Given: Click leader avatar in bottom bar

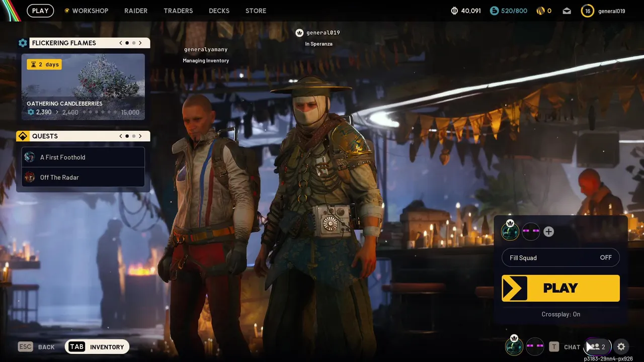Looking at the screenshot, I should (514, 346).
